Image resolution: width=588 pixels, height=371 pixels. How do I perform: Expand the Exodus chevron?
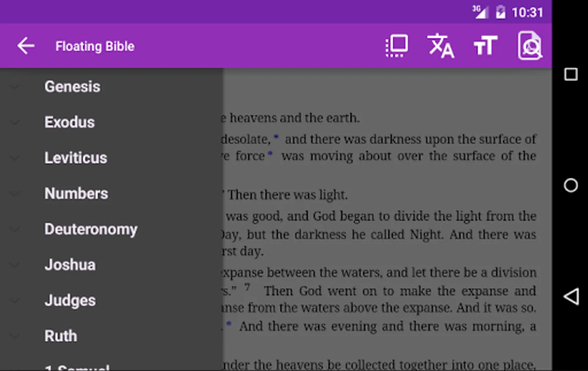tap(14, 122)
